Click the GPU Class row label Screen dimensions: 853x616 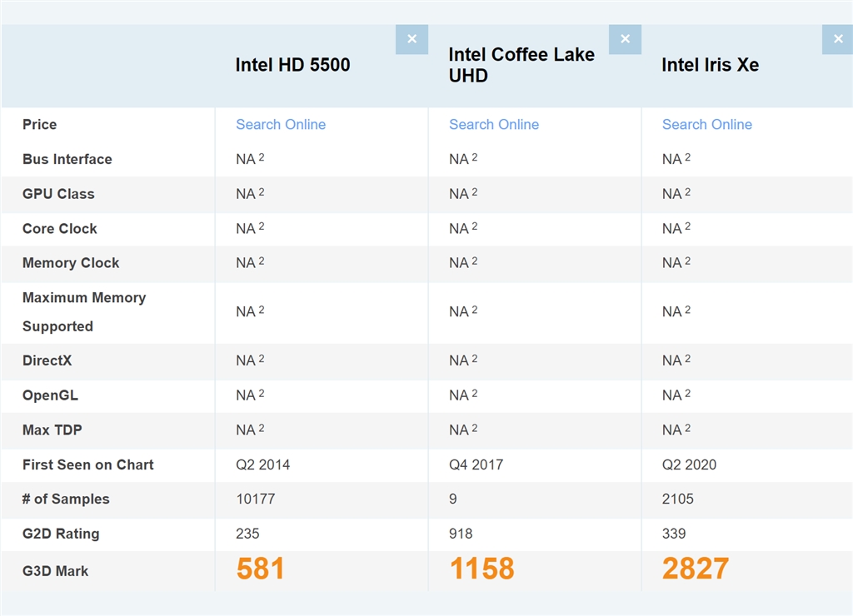(58, 194)
